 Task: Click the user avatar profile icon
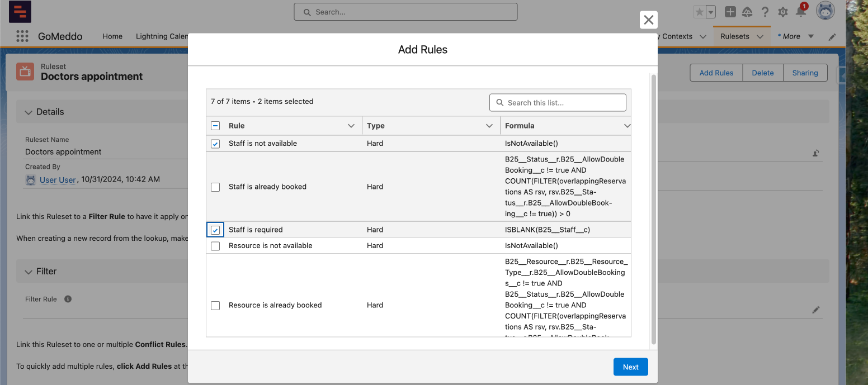point(825,11)
